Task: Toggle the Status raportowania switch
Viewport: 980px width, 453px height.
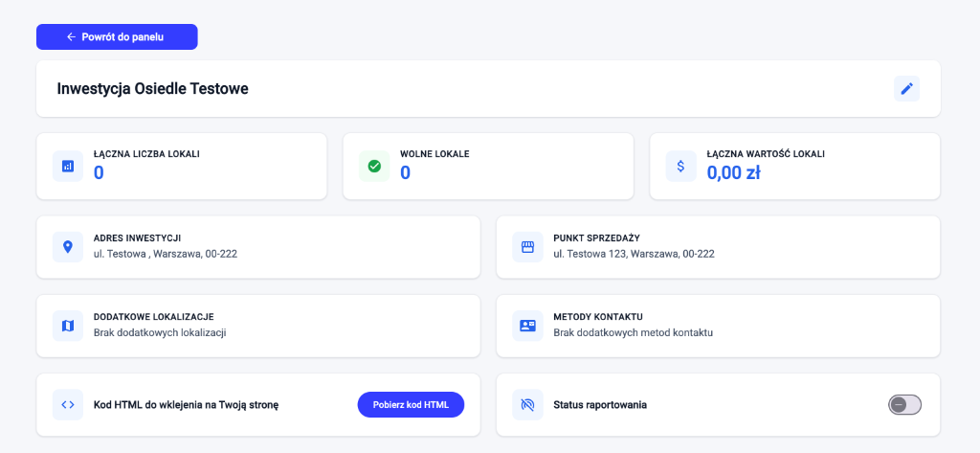Action: (x=904, y=404)
